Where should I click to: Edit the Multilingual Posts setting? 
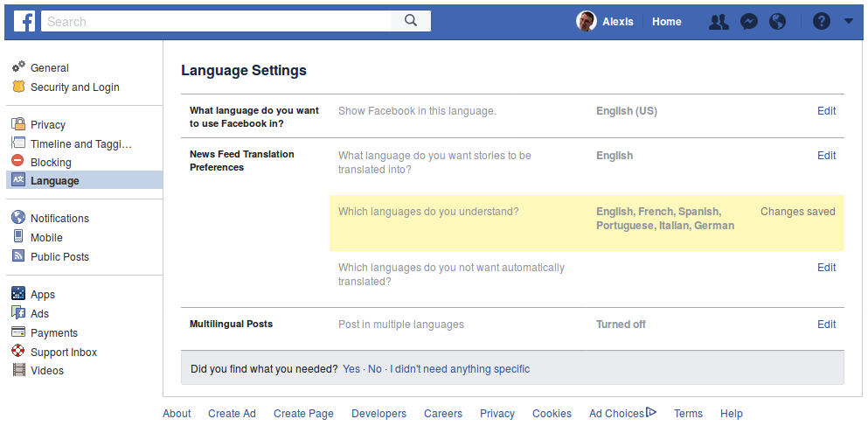[x=827, y=324]
